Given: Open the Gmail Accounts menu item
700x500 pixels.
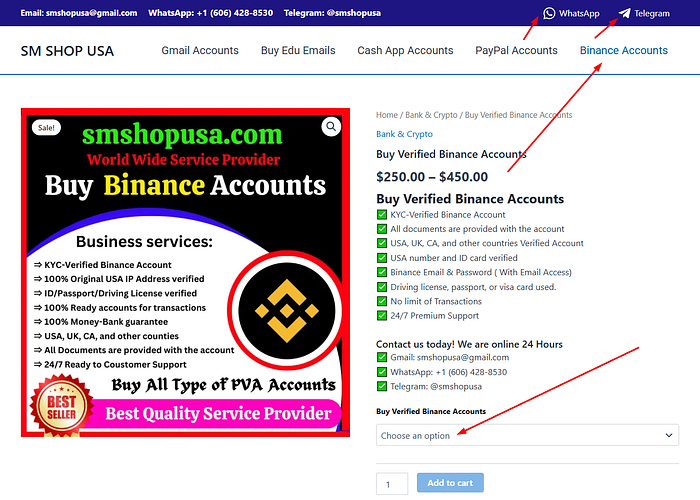Looking at the screenshot, I should [x=200, y=50].
